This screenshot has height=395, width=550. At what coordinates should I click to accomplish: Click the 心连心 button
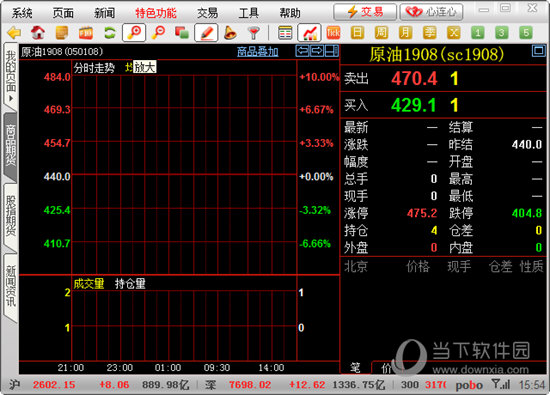coord(431,12)
